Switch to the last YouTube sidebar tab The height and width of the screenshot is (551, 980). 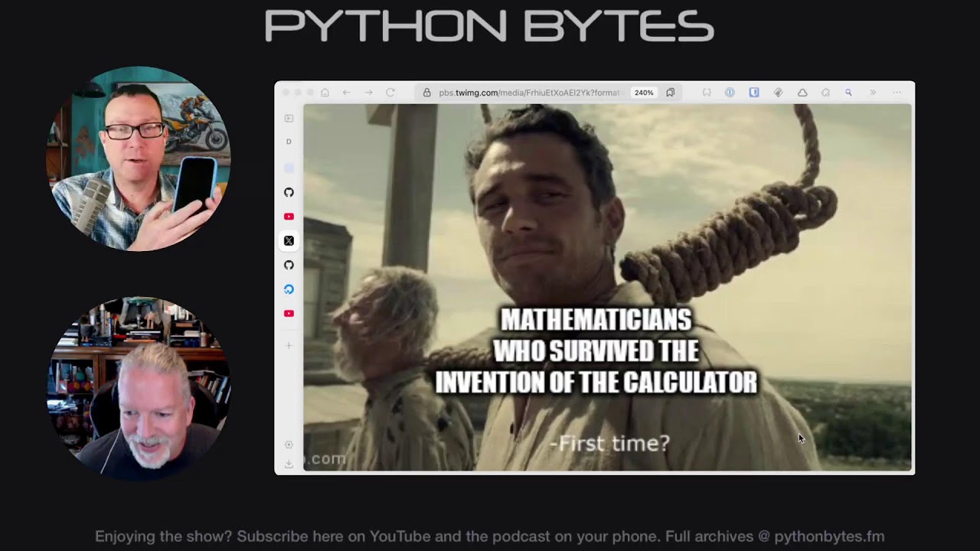[289, 314]
